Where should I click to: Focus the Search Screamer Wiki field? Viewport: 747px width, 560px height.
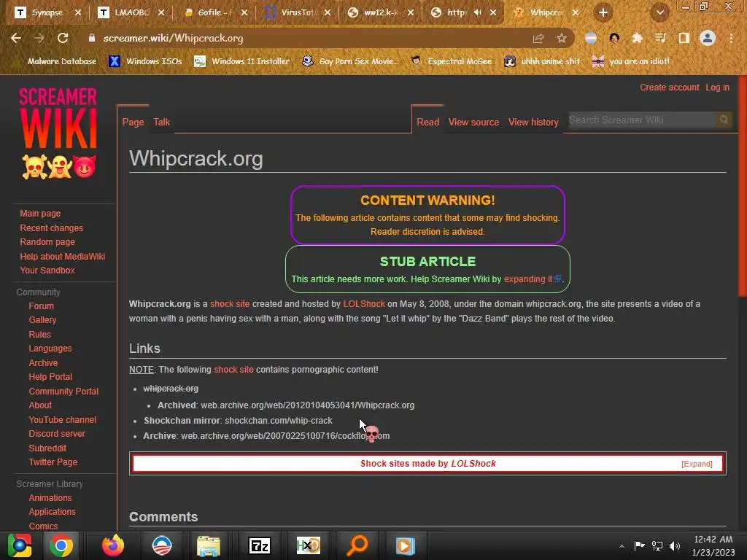click(642, 120)
